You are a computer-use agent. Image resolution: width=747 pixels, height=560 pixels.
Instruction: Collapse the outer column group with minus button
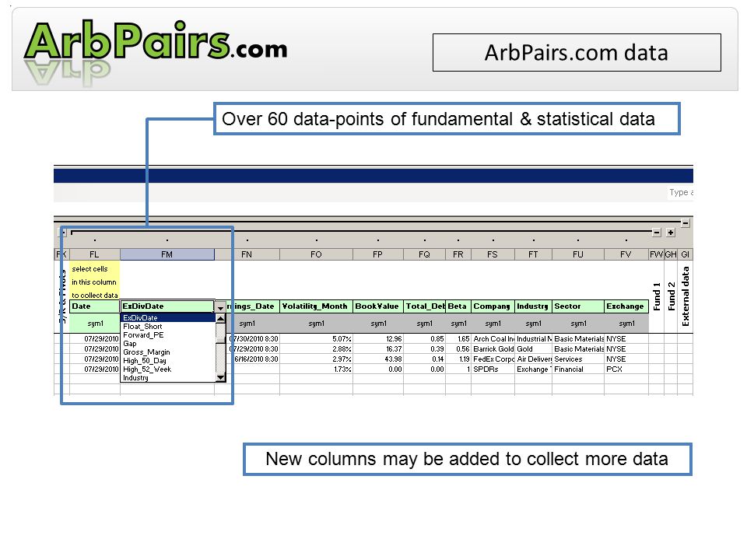[x=685, y=223]
